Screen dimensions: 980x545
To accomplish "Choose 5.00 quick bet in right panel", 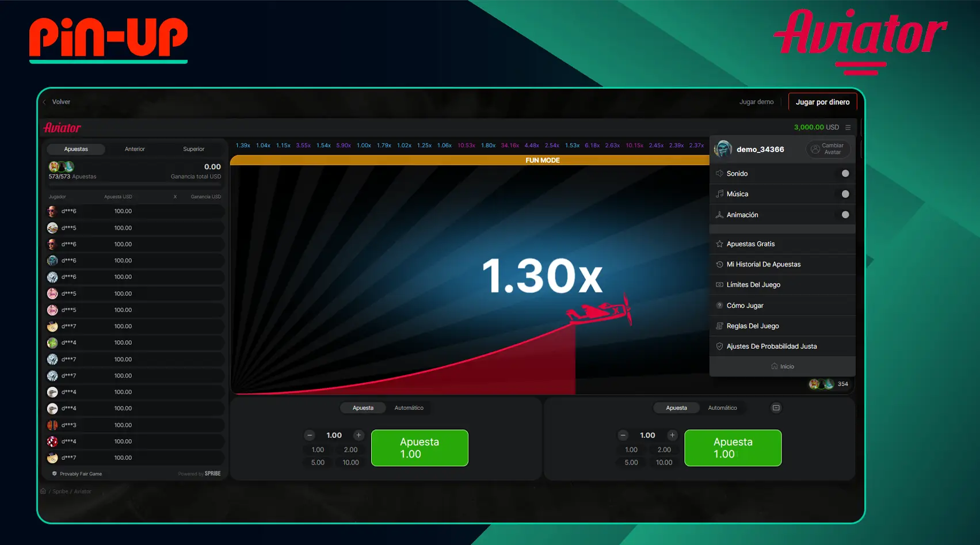I will [631, 463].
